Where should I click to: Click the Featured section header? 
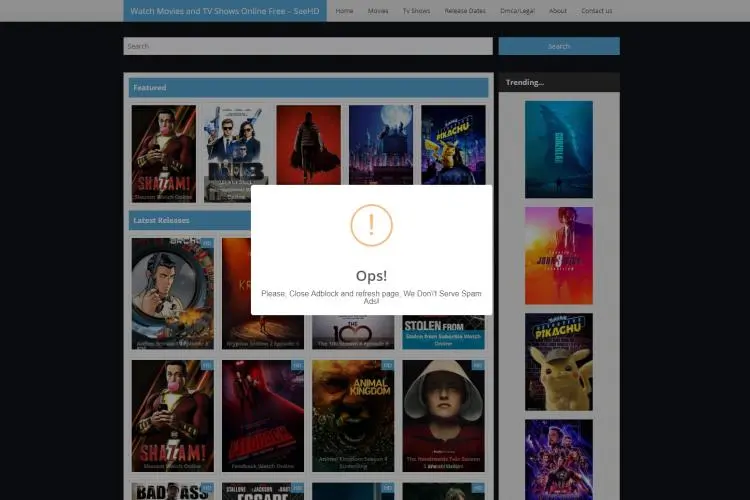pyautogui.click(x=309, y=88)
